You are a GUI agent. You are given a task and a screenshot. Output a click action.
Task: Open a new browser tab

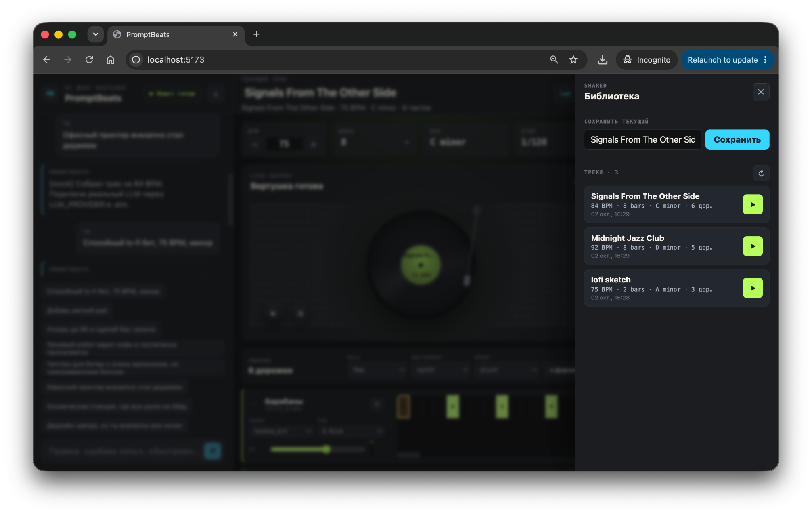[x=257, y=34]
